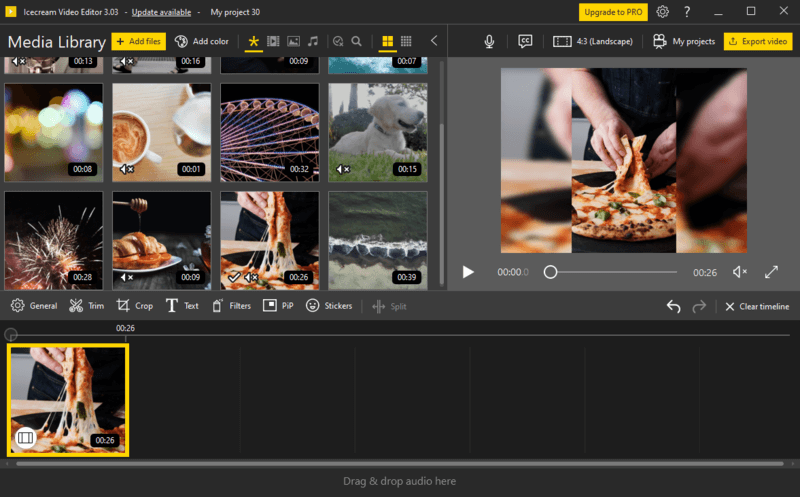Show all media with the star filter

253,41
